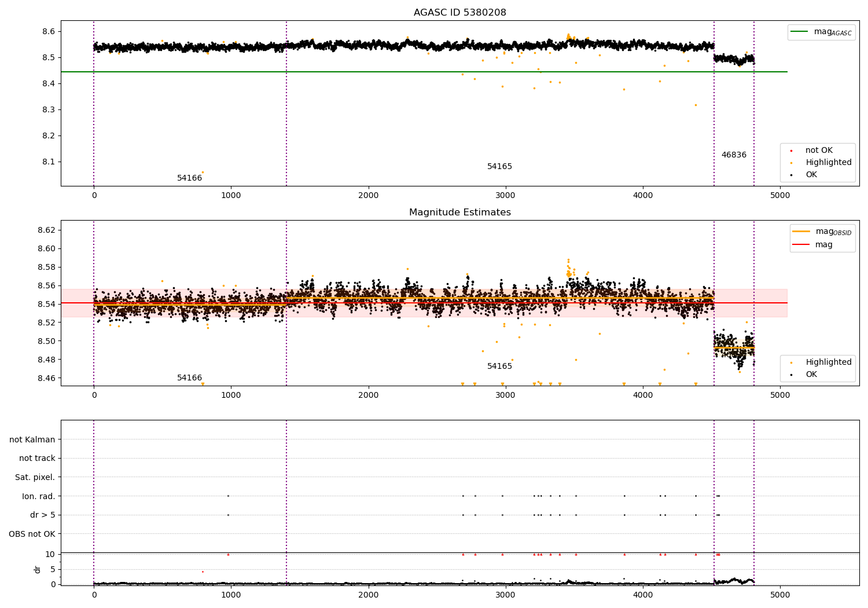Click the 8.1 tick on top plot
This screenshot has width=868, height=608.
tap(48, 162)
